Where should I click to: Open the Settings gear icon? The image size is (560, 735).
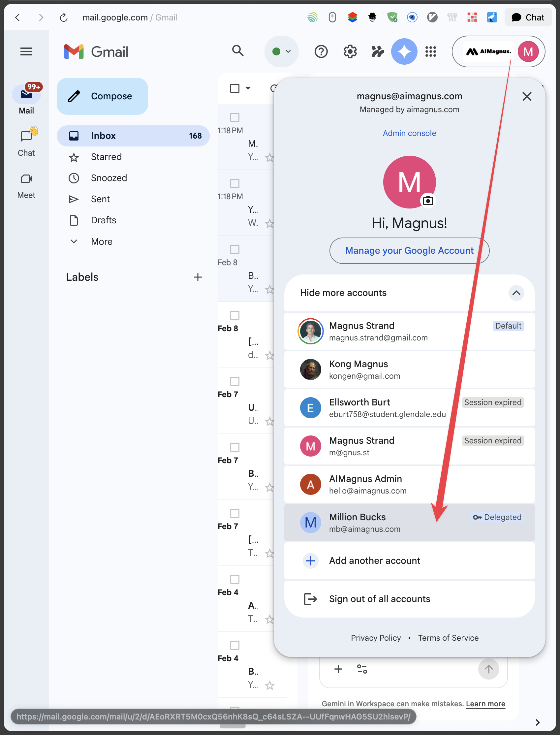pyautogui.click(x=350, y=52)
